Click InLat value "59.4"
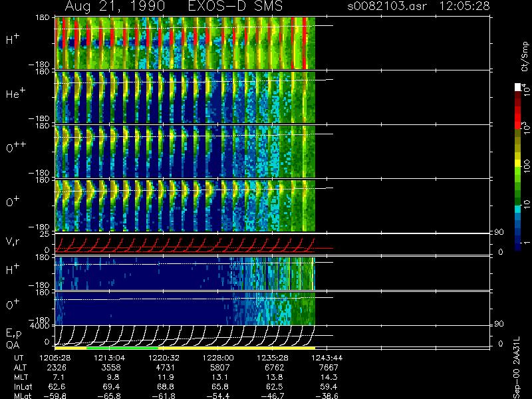 (329, 386)
